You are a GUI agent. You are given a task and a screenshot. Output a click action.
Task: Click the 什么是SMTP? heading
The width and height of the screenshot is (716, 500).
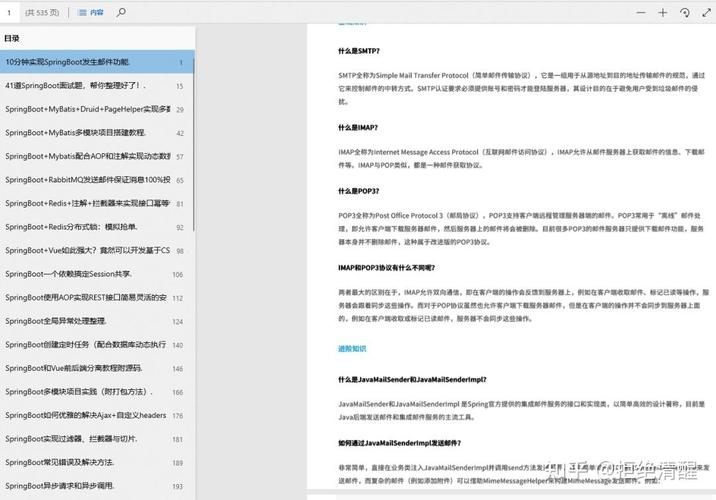click(x=359, y=51)
